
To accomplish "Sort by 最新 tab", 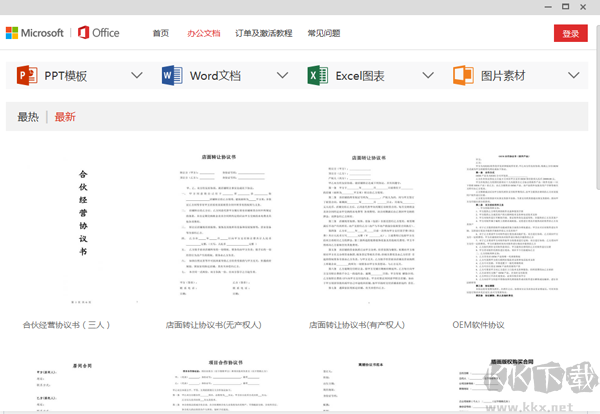I will pyautogui.click(x=65, y=117).
